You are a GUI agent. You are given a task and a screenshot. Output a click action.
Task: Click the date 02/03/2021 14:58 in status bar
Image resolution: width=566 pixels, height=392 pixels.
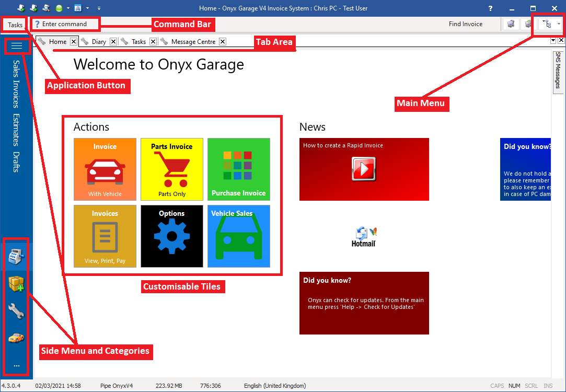point(58,386)
